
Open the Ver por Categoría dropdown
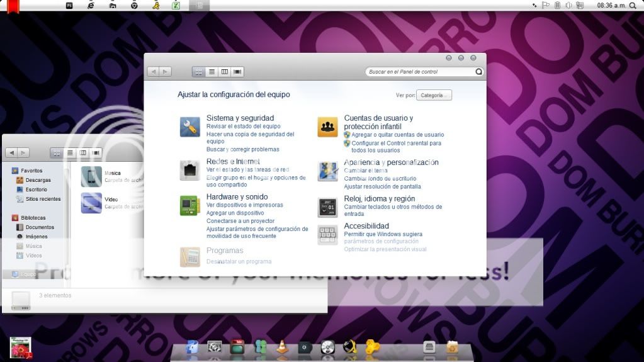tap(434, 95)
